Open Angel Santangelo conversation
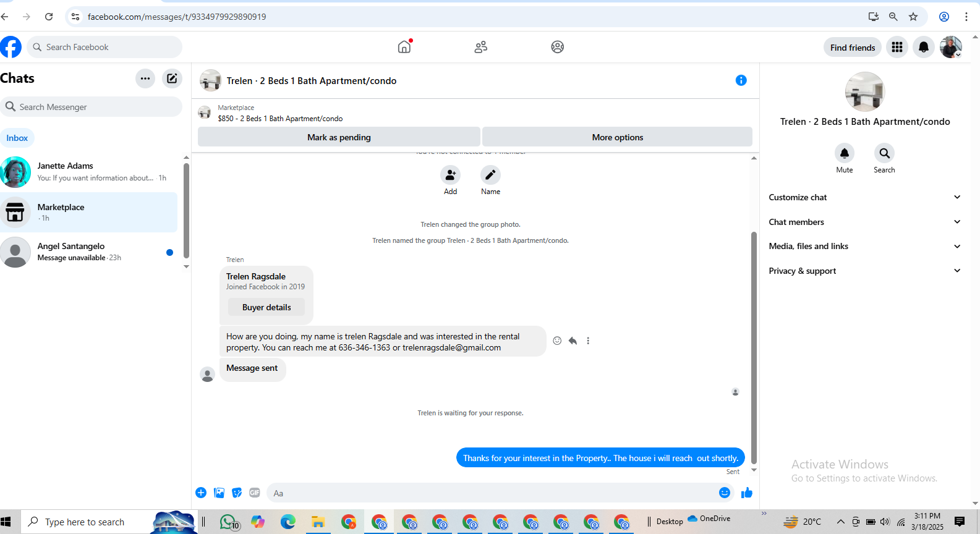 pyautogui.click(x=89, y=252)
